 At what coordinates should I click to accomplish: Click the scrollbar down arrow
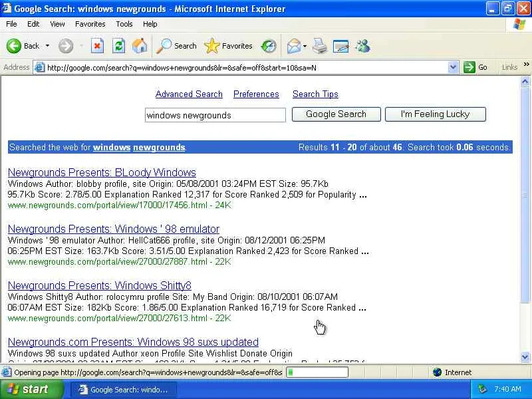(525, 356)
